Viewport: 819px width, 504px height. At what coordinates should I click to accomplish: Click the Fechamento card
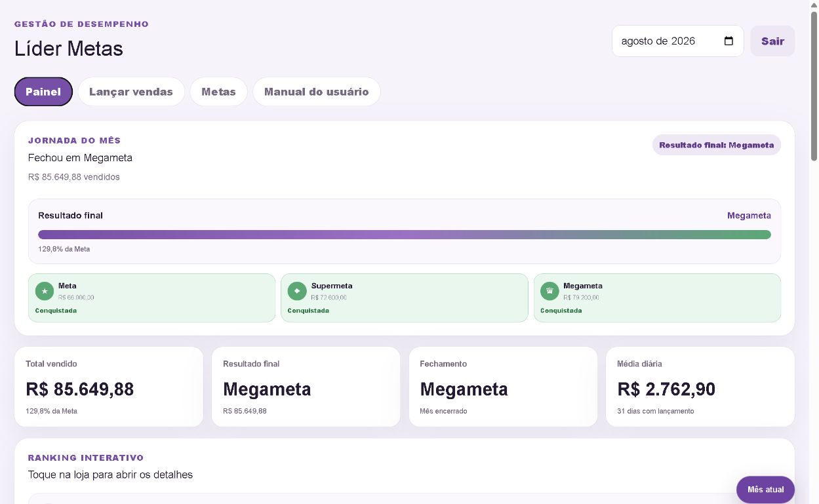[x=503, y=387]
